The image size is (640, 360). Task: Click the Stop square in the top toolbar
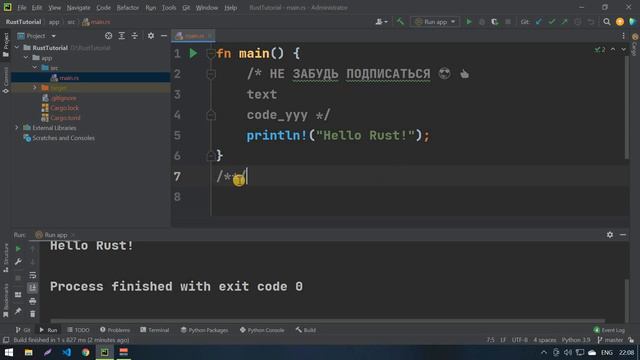coord(508,22)
